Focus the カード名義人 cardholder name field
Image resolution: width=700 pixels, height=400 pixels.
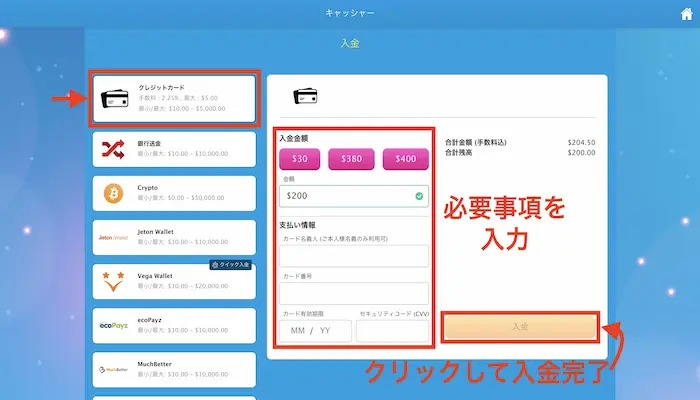pos(354,256)
